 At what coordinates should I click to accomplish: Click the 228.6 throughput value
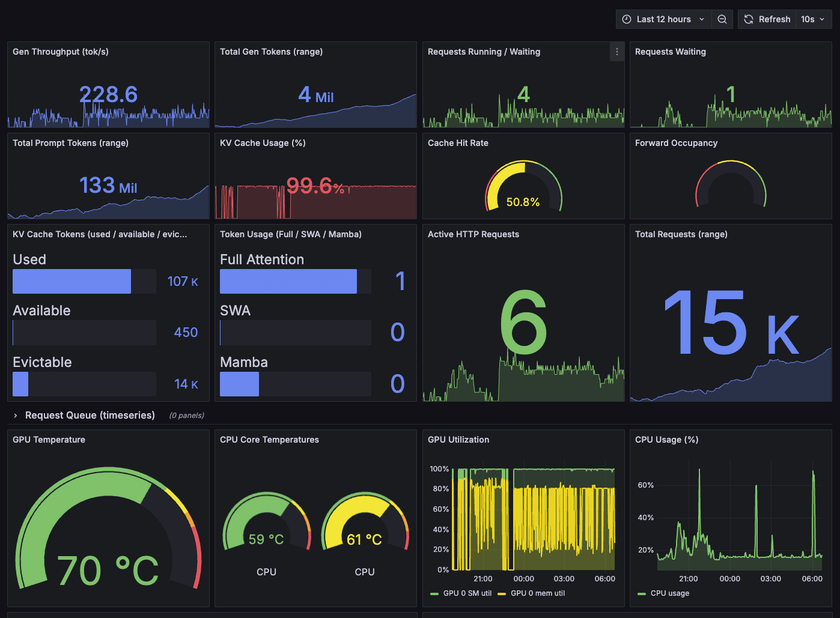pos(109,94)
